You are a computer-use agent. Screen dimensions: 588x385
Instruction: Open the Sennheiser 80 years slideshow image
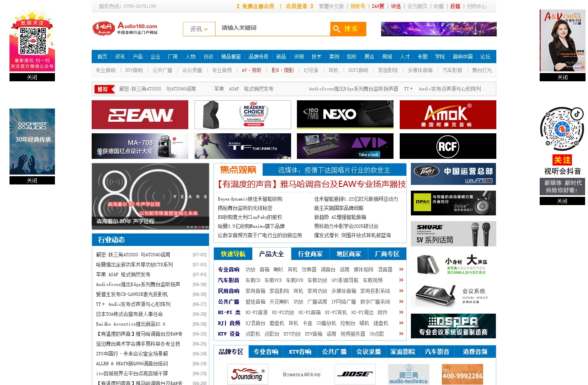pos(150,196)
